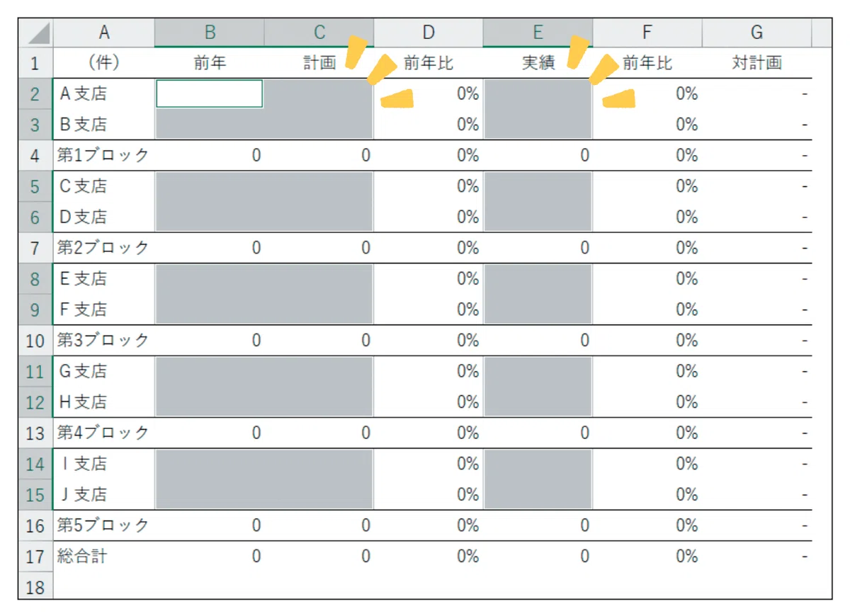Click the Select All corner triangle
850x616 pixels.
(35, 33)
